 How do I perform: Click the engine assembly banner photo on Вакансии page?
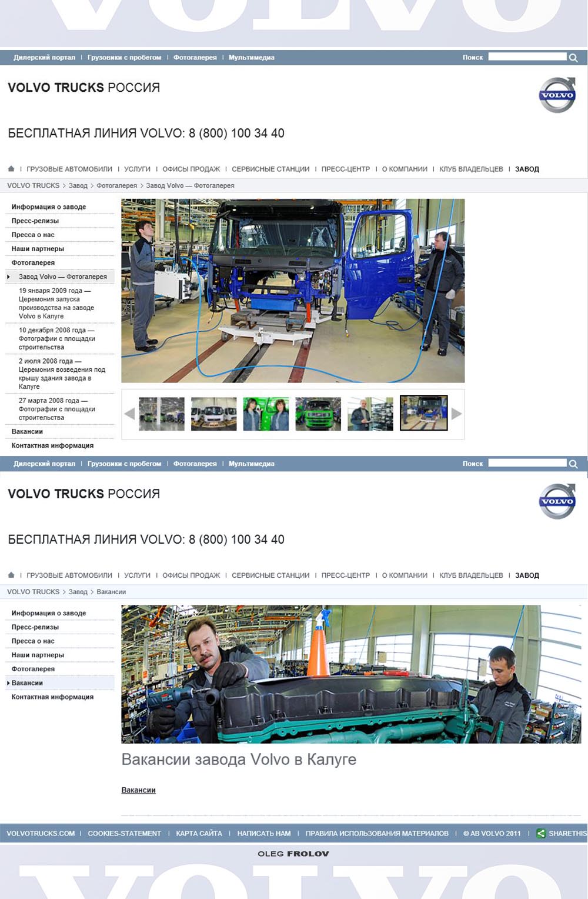tap(351, 674)
